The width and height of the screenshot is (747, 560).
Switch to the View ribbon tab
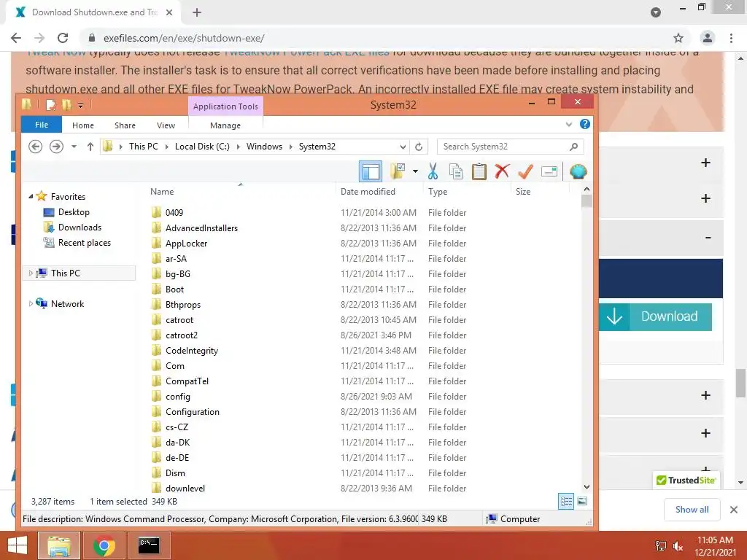166,125
